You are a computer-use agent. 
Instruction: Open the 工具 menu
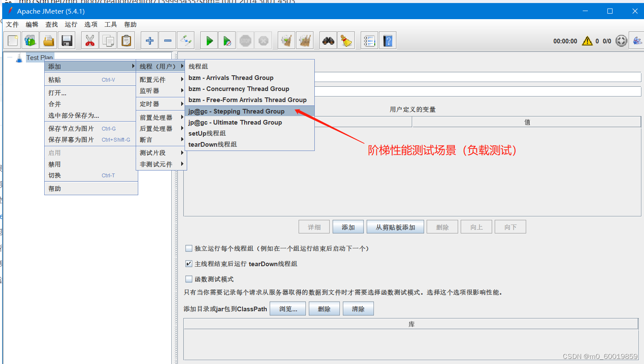pyautogui.click(x=111, y=25)
